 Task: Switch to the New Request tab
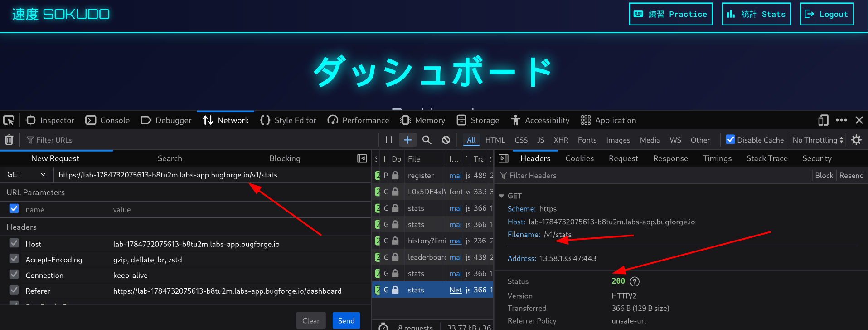[55, 158]
